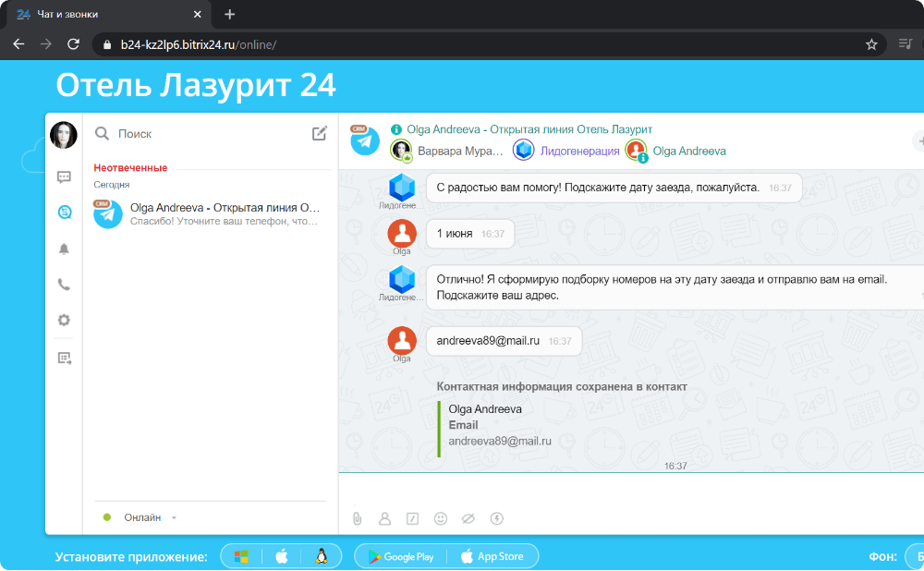Open notifications bell icon
924x571 pixels.
click(65, 249)
